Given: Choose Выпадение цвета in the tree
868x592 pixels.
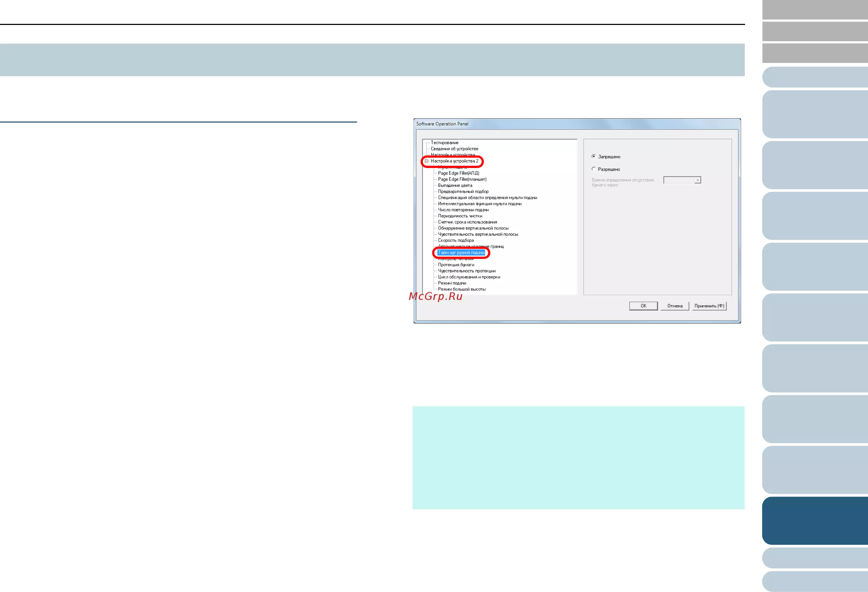Looking at the screenshot, I should click(x=455, y=185).
